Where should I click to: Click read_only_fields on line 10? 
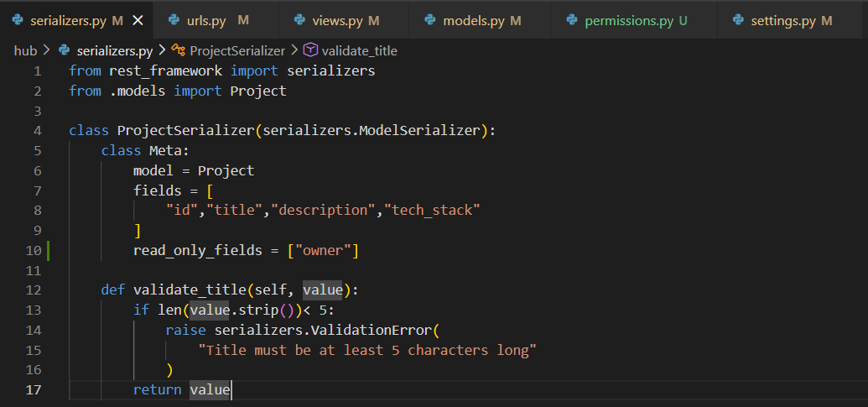pos(198,250)
